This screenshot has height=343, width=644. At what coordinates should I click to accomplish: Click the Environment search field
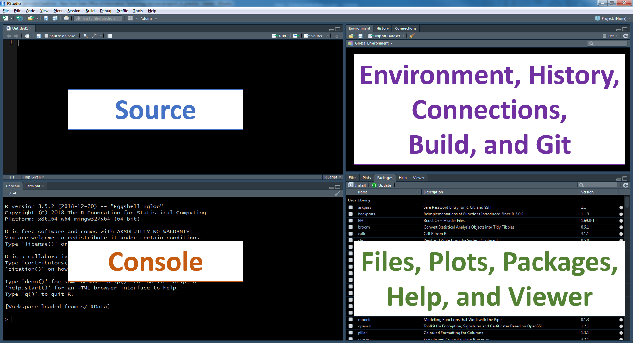(607, 43)
